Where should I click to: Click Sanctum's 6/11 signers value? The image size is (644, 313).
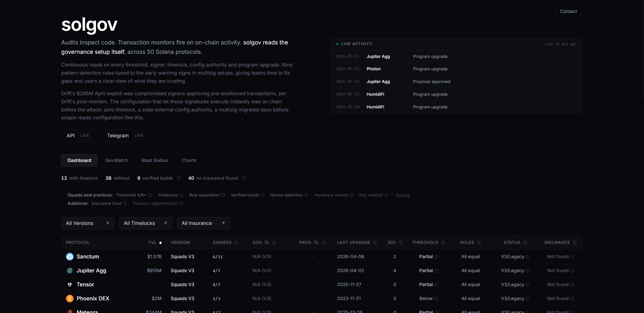(x=218, y=257)
